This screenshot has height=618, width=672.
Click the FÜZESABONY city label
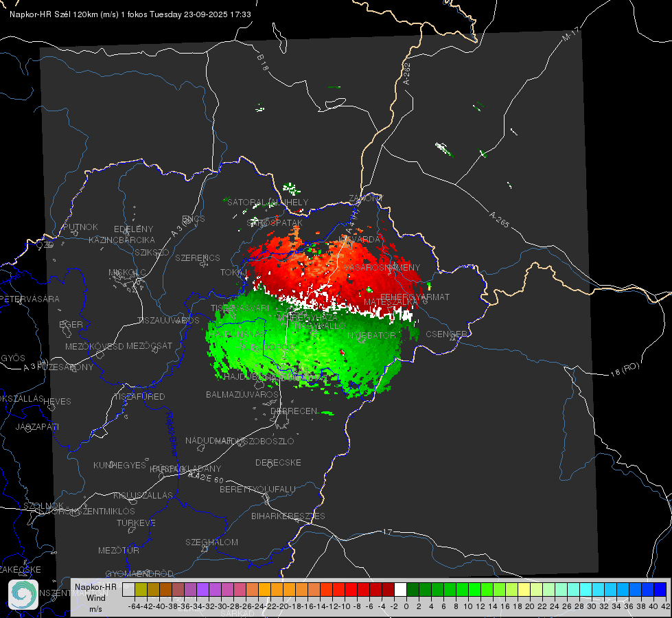[65, 367]
